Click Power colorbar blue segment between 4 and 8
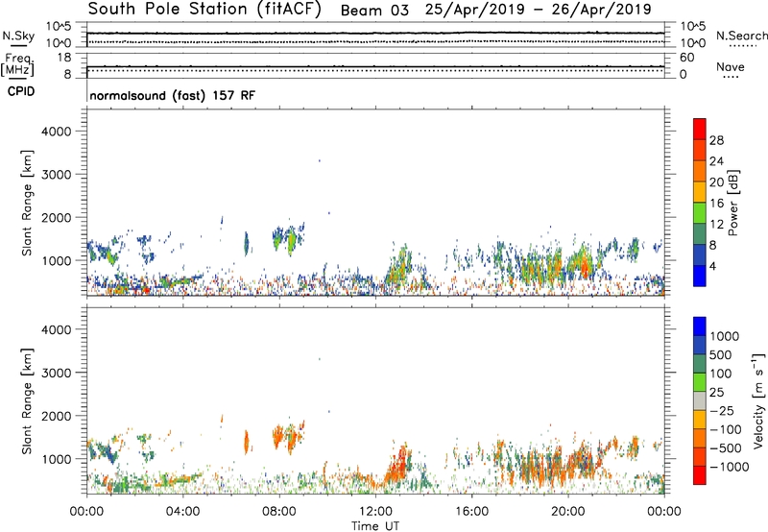Image resolution: width=768 pixels, height=532 pixels. tap(700, 255)
